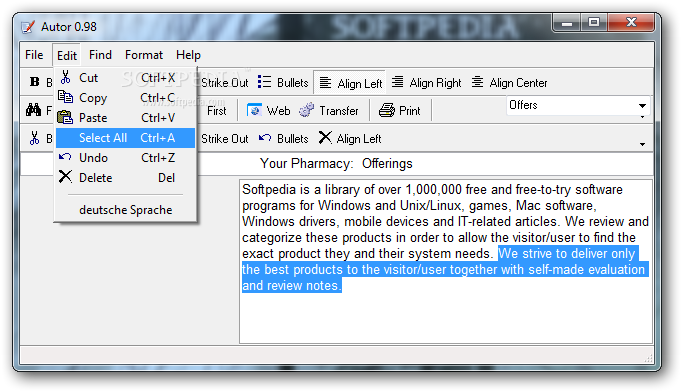Minimize the Autor window
This screenshot has height=392, width=682.
567,23
